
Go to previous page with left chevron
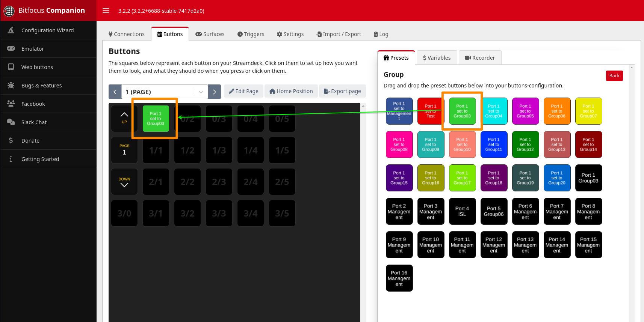pos(115,92)
